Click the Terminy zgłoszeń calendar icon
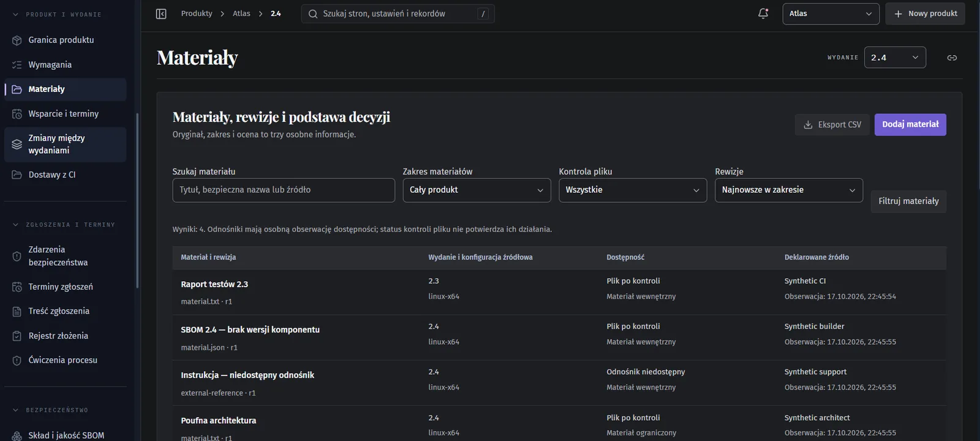 pos(17,287)
